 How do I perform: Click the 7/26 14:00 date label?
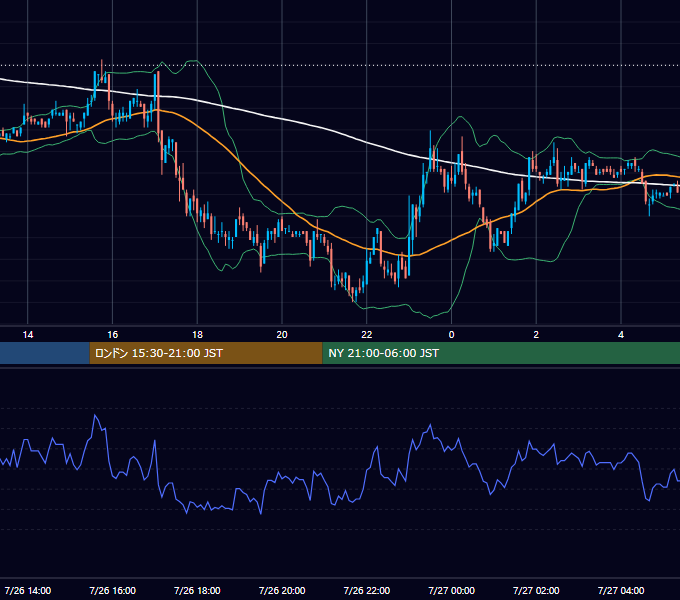click(28, 590)
